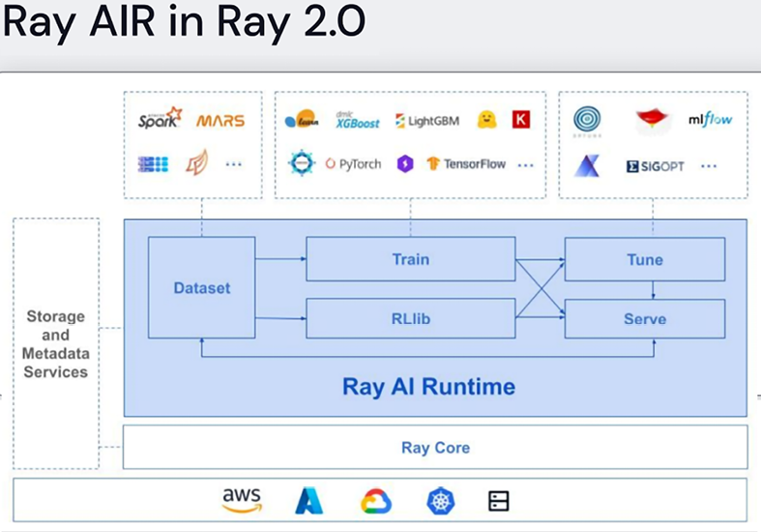This screenshot has width=761, height=532.
Task: Select the orange feather-shaped logo below MARS
Action: click(x=197, y=163)
